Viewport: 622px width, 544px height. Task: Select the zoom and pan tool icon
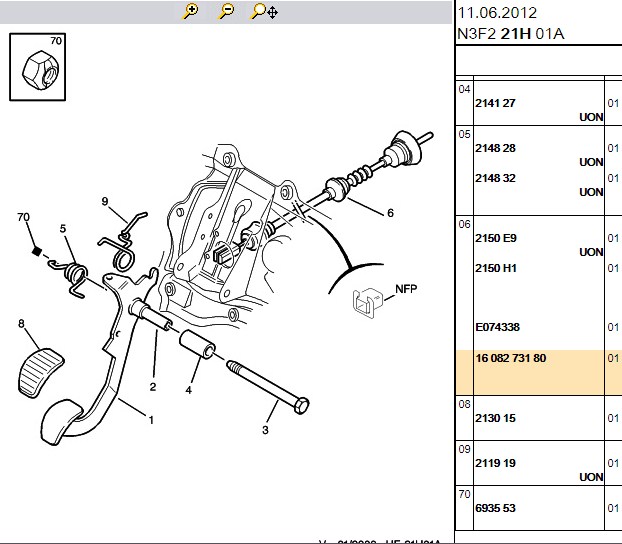pos(265,12)
